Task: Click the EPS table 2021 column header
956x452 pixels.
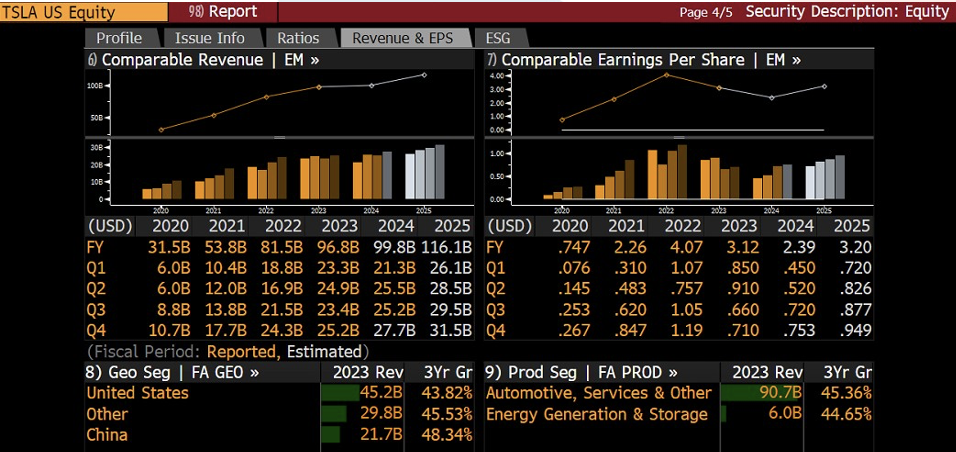Action: [x=626, y=226]
